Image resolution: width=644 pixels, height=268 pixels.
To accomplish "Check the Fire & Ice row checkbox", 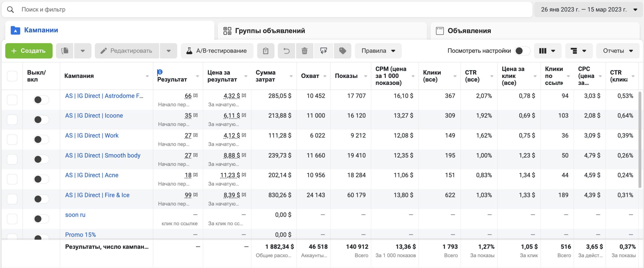I will tap(12, 199).
